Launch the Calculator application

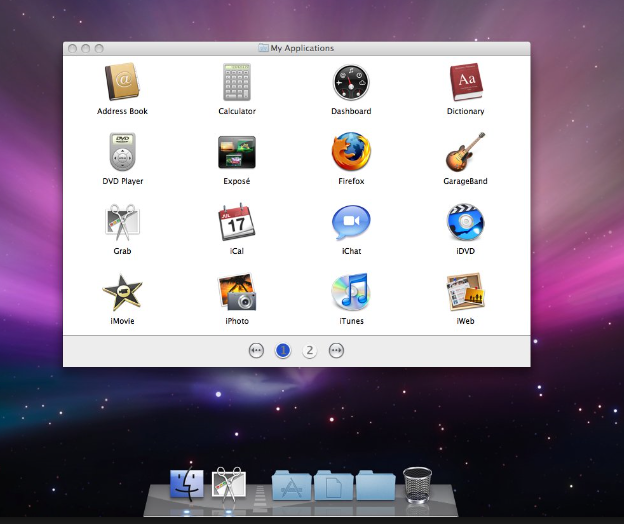(x=237, y=81)
